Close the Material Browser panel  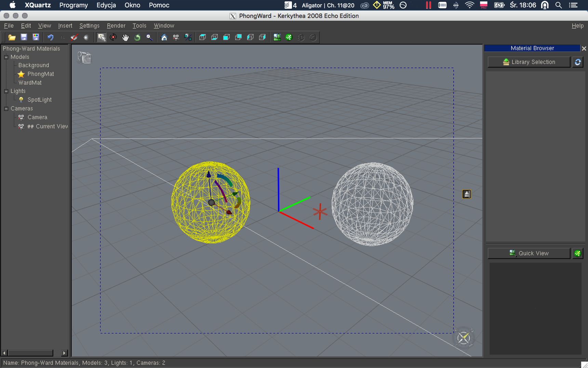click(584, 49)
